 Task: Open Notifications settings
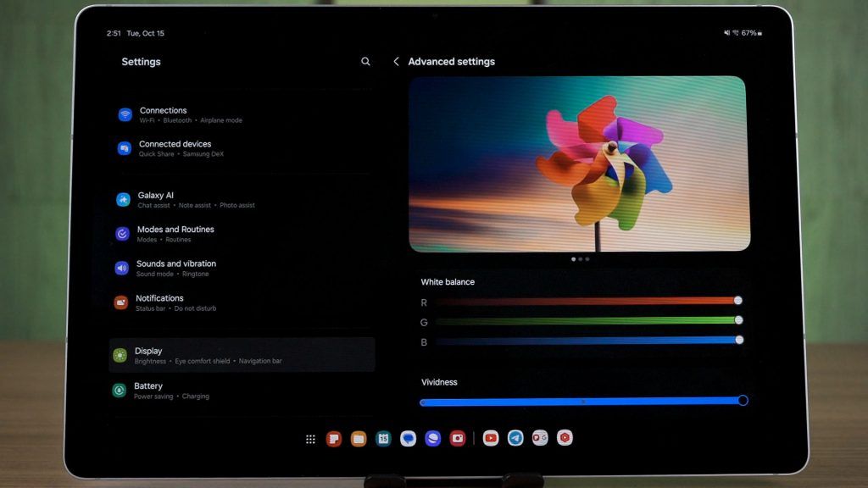pos(242,302)
